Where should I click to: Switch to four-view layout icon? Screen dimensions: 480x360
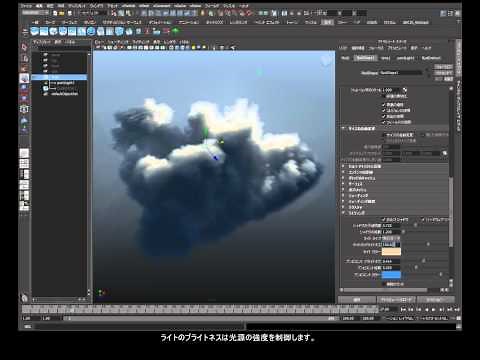pos(24,164)
